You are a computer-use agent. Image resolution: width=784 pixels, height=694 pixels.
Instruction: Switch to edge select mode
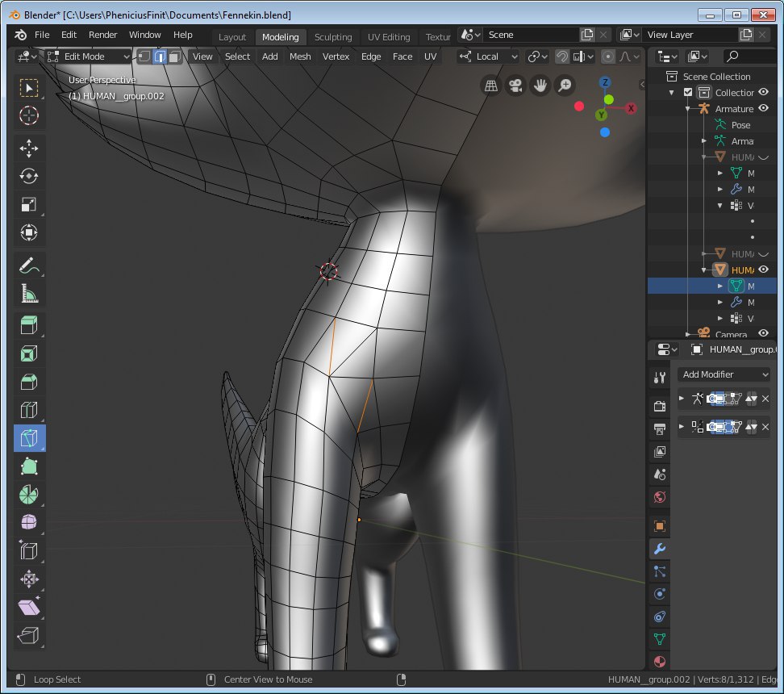coord(160,56)
